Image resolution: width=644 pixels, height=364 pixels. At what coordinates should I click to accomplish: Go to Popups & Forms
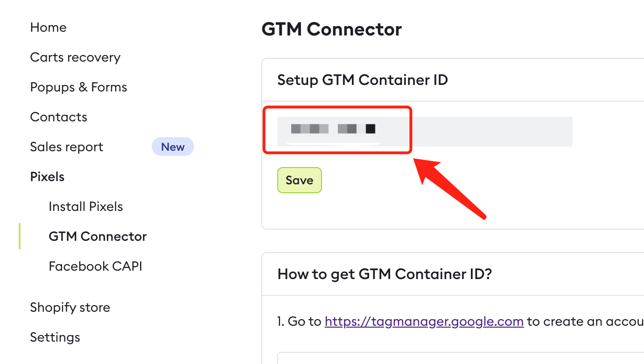78,87
